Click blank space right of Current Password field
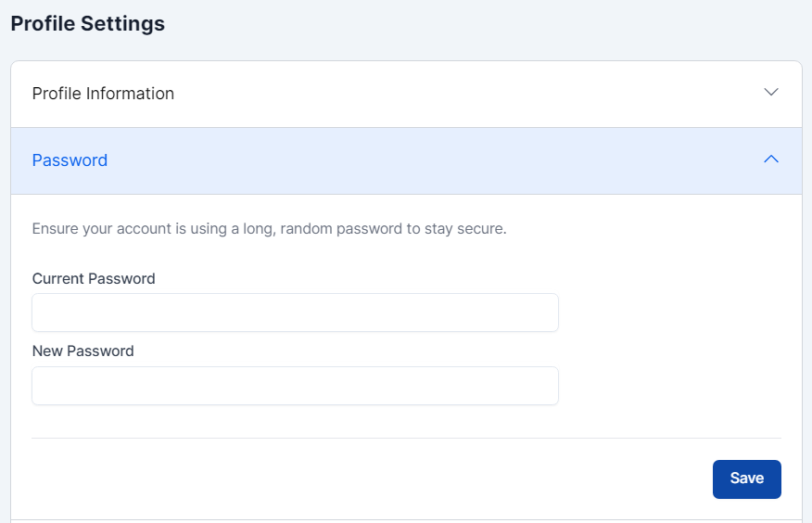 pos(669,313)
